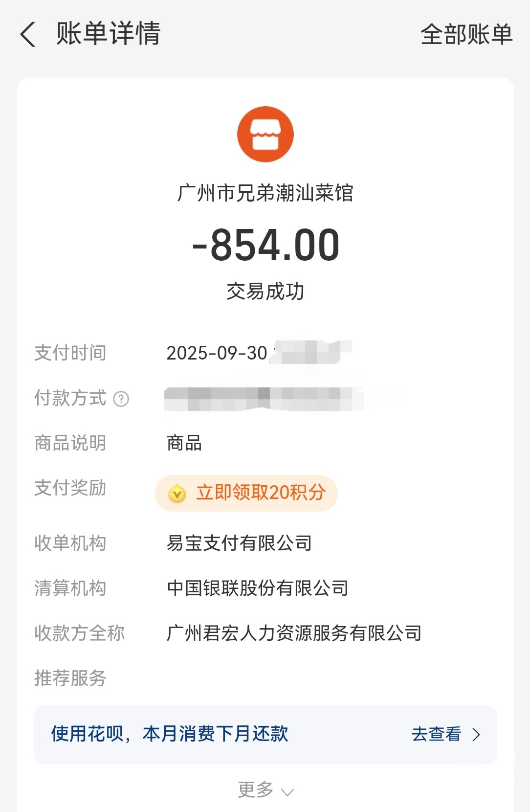Screen dimensions: 530x812
Task: Tap 中国银联股份有限公司 clearing value
Action: point(257,588)
